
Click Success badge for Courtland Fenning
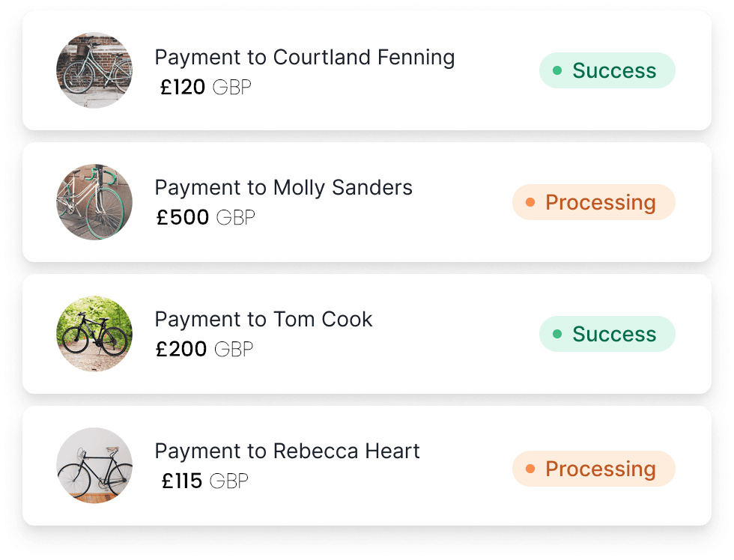(x=607, y=70)
